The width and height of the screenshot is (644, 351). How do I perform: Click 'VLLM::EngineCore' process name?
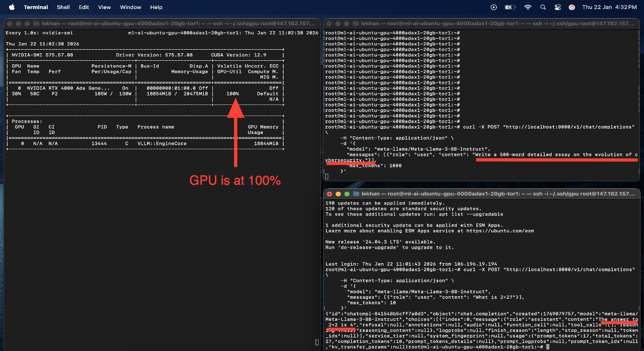(x=162, y=144)
